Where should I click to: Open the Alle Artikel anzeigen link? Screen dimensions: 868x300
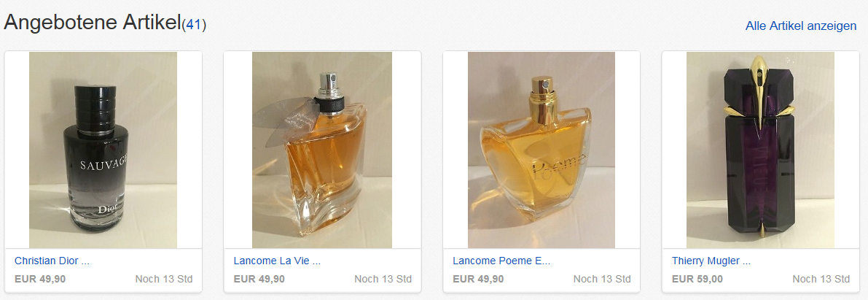pyautogui.click(x=800, y=26)
